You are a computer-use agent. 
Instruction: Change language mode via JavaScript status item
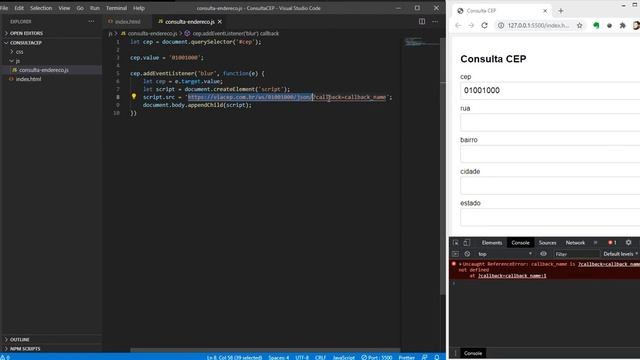click(x=344, y=357)
